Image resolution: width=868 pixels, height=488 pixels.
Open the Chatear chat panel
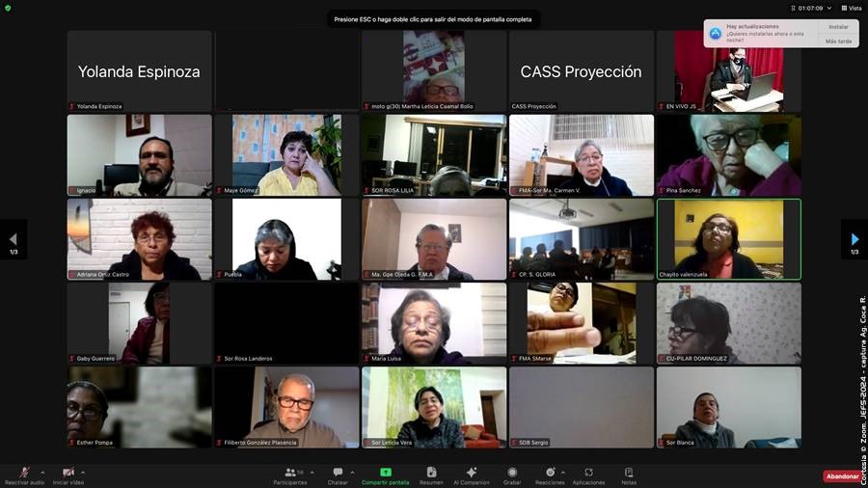pos(338,475)
